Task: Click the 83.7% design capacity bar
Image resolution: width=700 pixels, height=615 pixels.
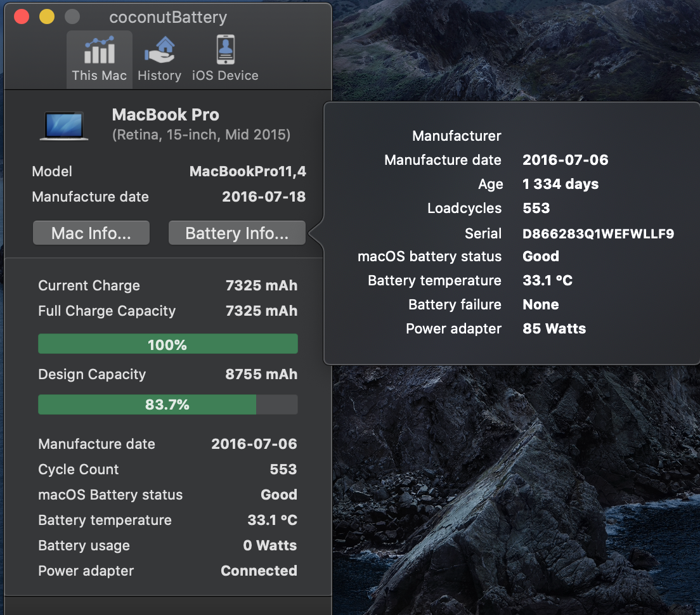Action: [x=168, y=405]
